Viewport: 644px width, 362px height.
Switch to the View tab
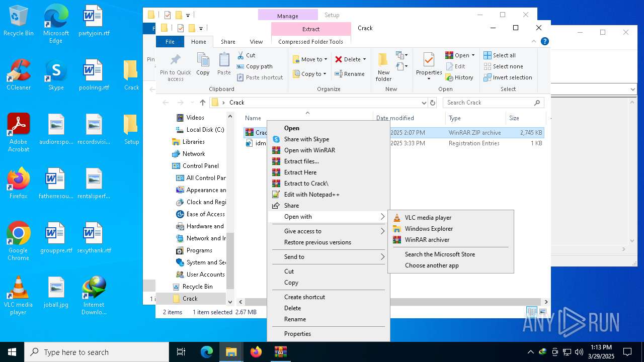pos(256,42)
